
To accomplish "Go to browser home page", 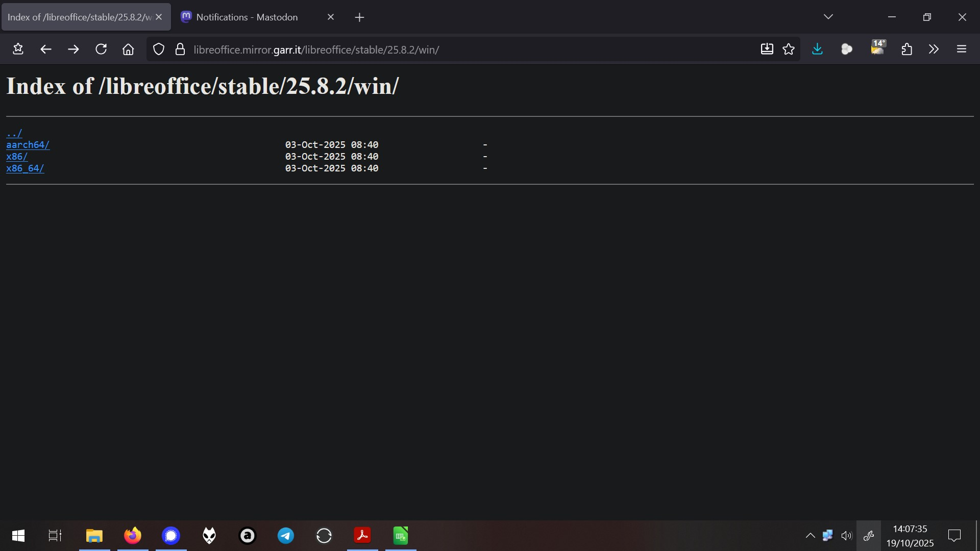I will point(128,49).
